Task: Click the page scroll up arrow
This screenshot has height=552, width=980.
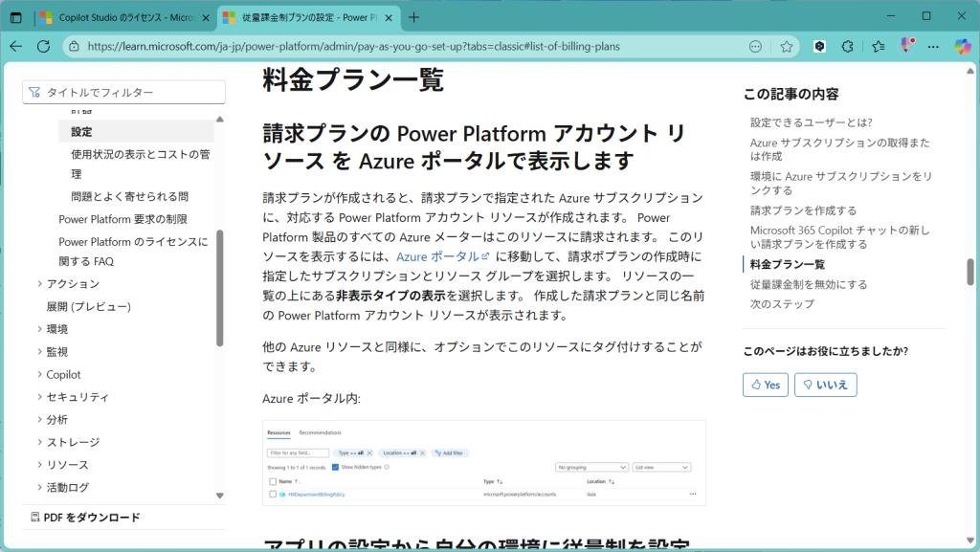Action: pos(970,71)
